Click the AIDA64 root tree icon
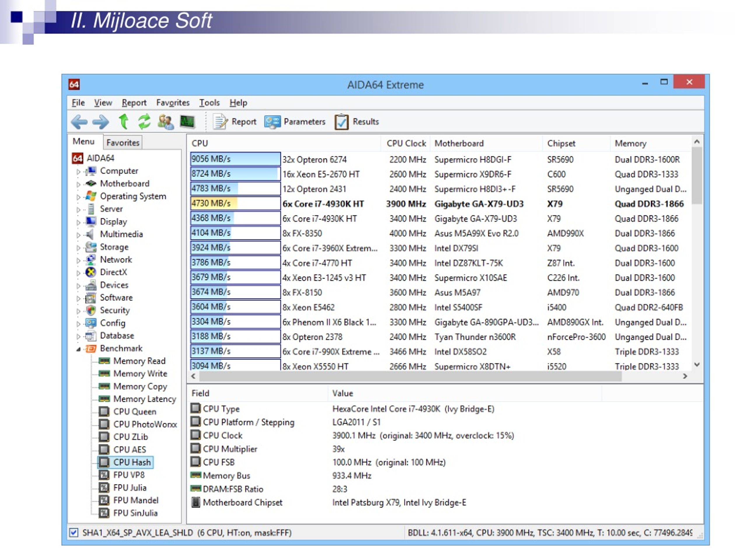Image resolution: width=747 pixels, height=560 pixels. point(77,158)
